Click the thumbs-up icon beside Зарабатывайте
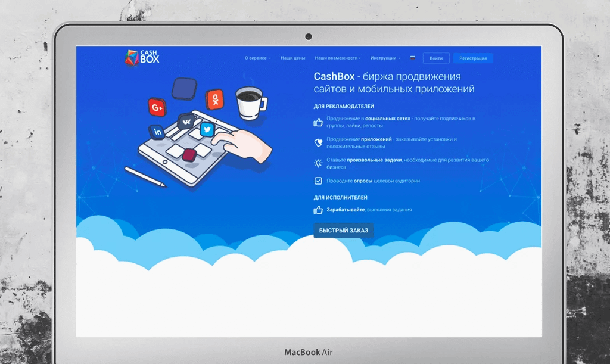 pyautogui.click(x=318, y=210)
